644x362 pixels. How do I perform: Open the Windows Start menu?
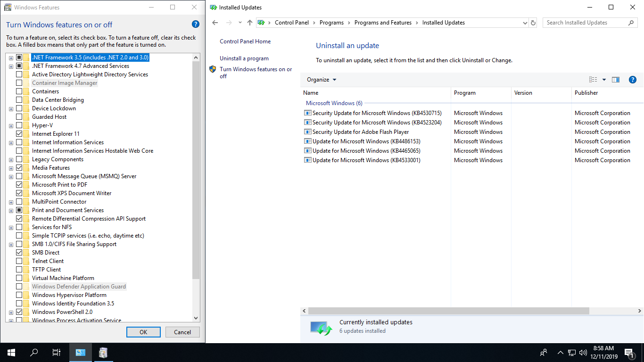(x=11, y=352)
